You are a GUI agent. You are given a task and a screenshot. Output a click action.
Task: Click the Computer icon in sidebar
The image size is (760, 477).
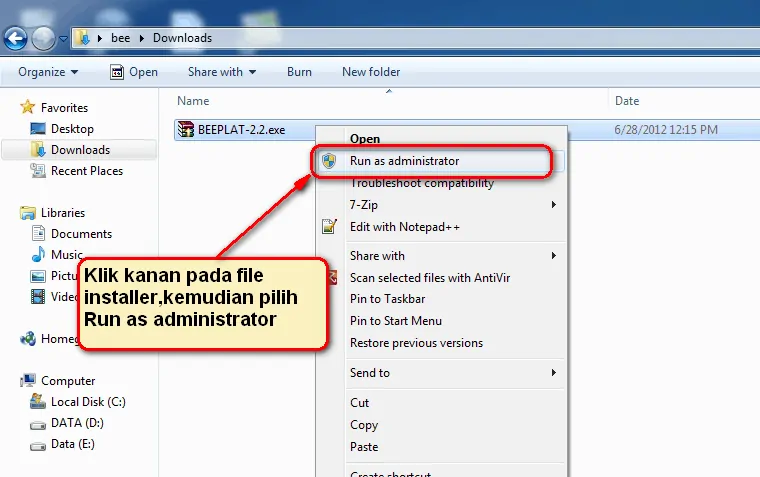[x=28, y=381]
